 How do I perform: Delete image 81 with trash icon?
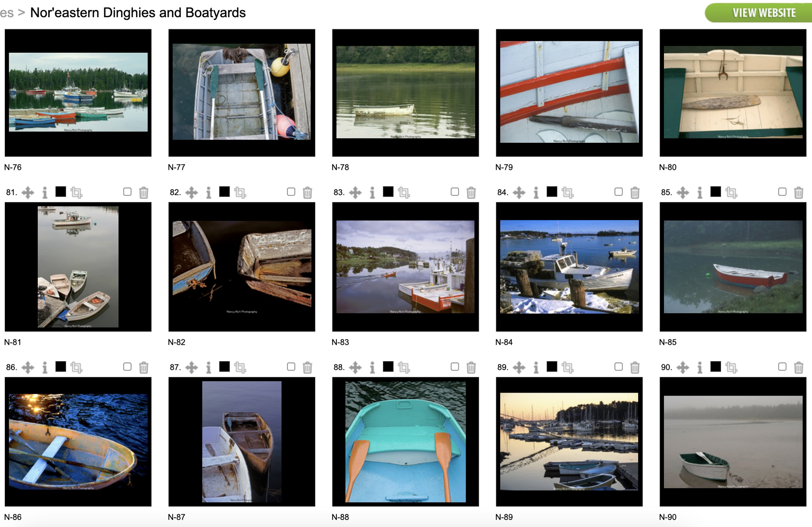144,192
